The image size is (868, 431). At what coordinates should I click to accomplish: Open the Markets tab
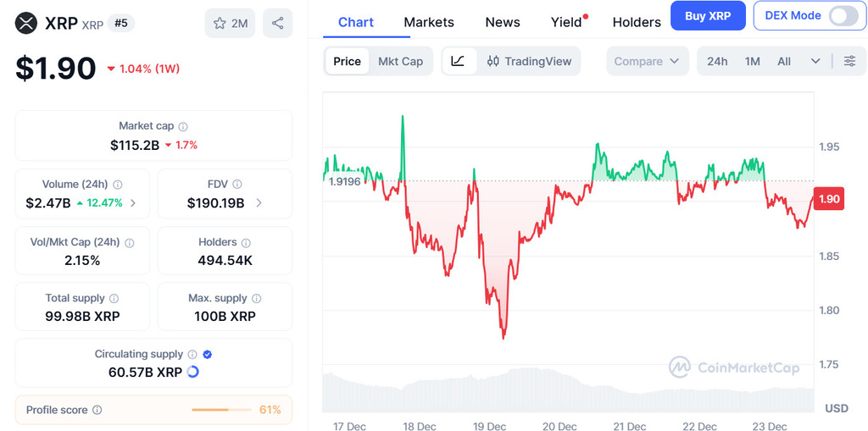[x=429, y=22]
